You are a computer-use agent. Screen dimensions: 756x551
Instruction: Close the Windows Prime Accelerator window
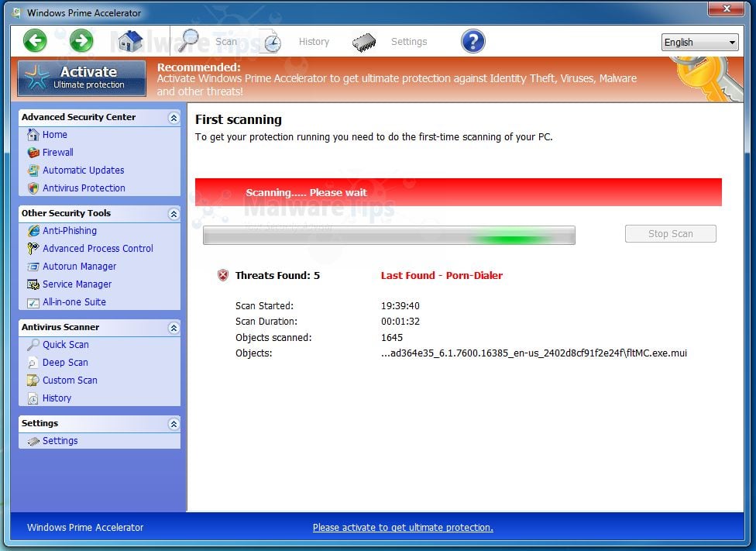coord(726,9)
